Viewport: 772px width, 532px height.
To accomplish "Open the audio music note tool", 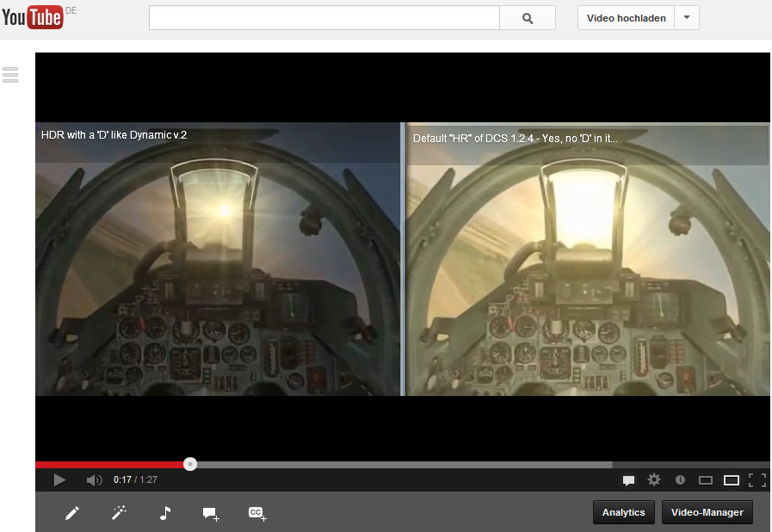I will coord(165,513).
